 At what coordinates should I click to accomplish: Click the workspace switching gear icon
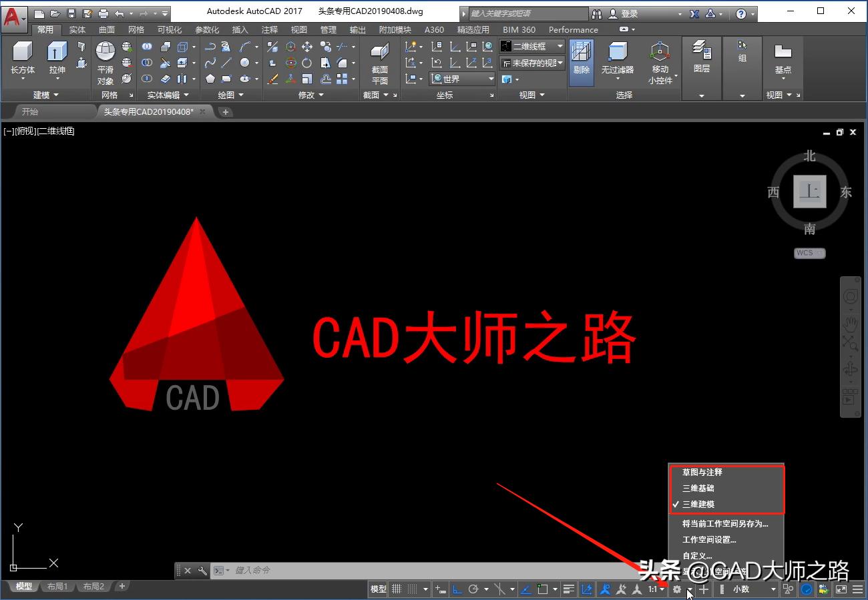[x=677, y=589]
